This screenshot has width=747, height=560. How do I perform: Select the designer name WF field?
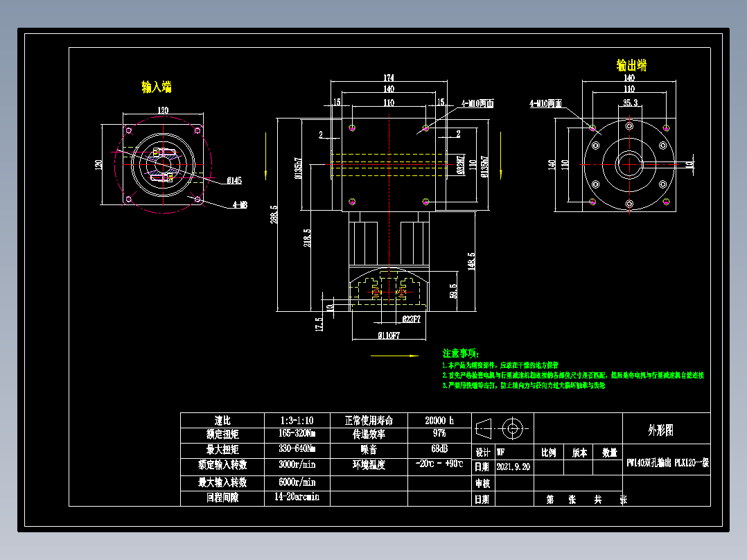[x=500, y=452]
